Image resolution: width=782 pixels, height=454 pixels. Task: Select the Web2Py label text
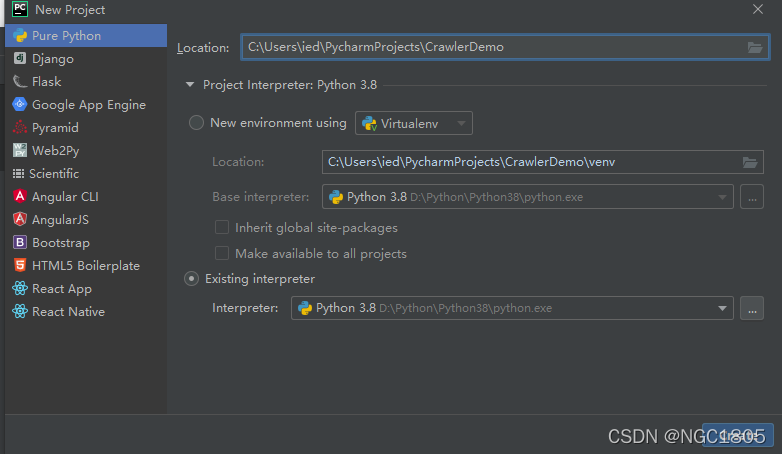pyautogui.click(x=55, y=151)
